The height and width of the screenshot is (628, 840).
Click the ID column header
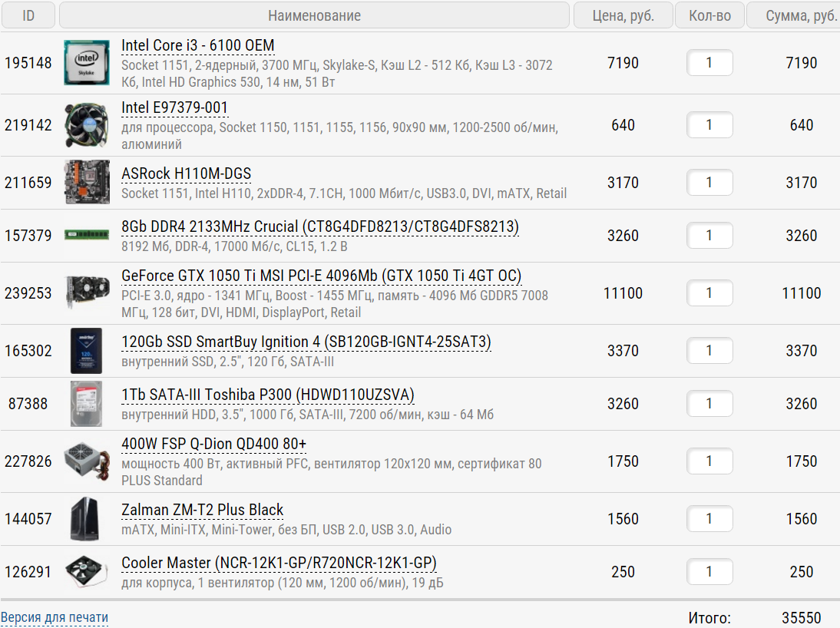(28, 15)
